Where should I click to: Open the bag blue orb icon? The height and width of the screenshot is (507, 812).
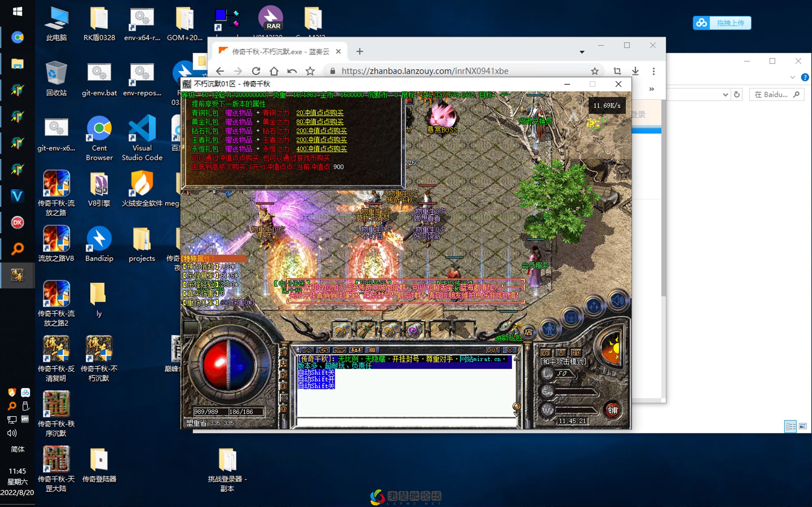[x=571, y=317]
